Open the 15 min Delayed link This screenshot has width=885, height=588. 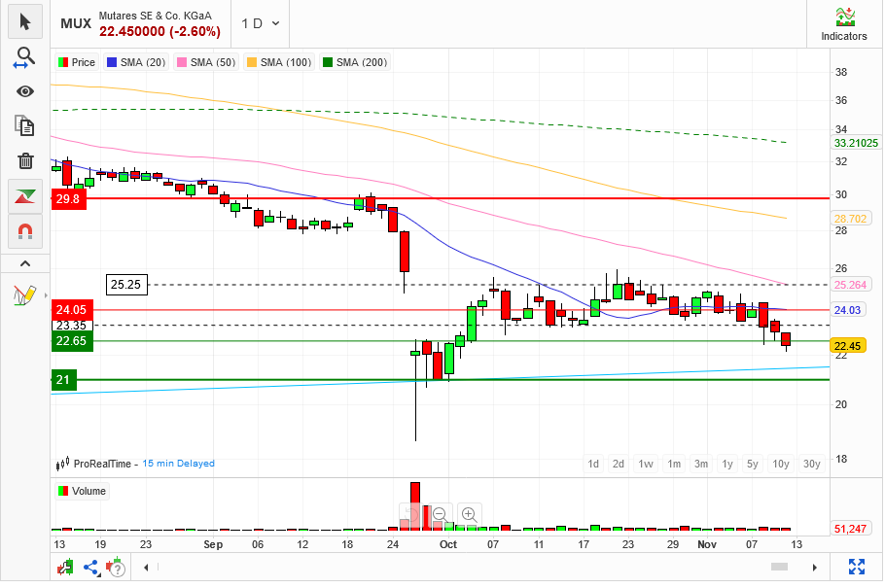coord(178,464)
